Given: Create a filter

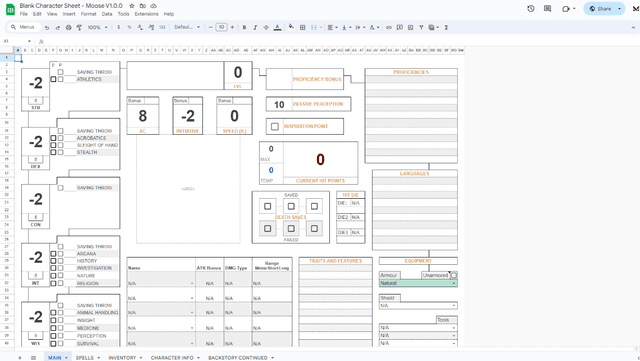Looking at the screenshot, I should coord(421,27).
